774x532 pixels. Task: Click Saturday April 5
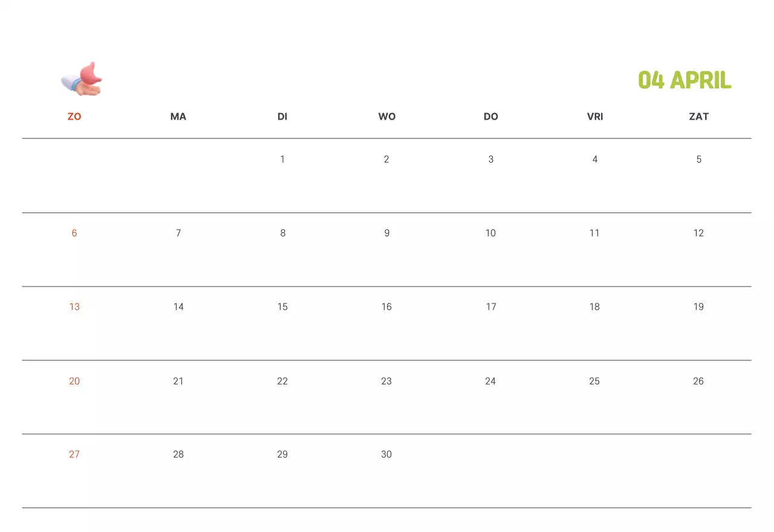coord(699,160)
